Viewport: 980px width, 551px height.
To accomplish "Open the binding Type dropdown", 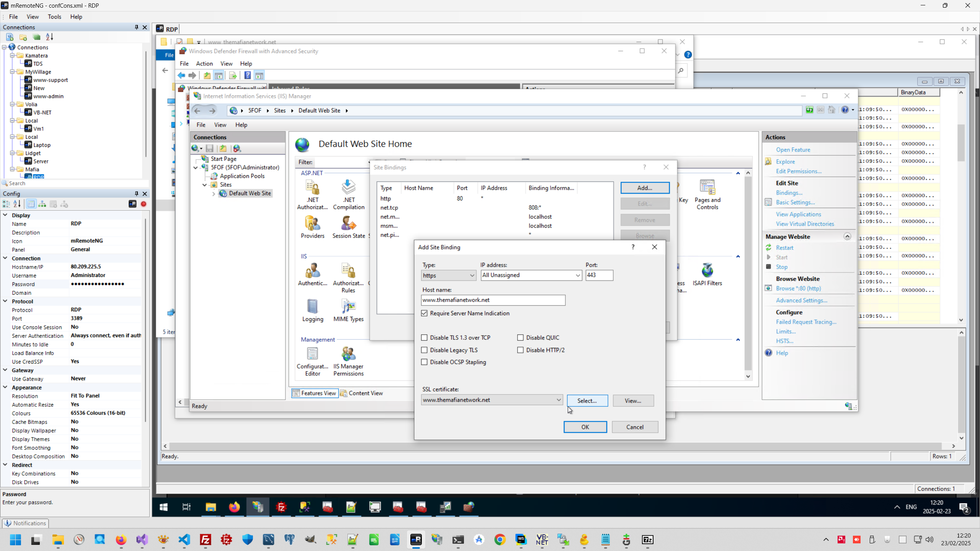I will [x=448, y=275].
